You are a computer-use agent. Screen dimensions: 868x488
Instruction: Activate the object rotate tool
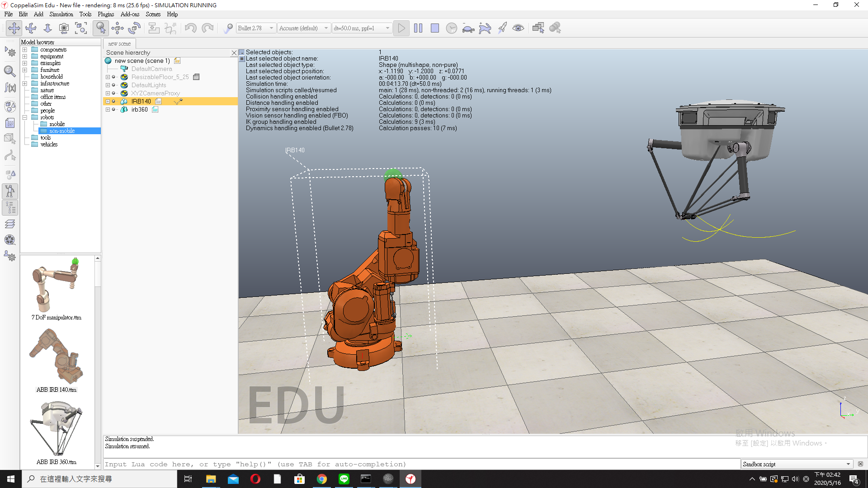point(134,28)
